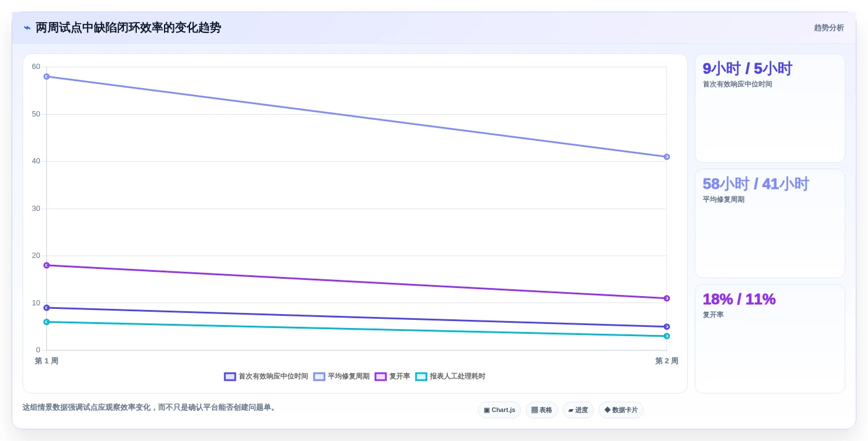Click the 第 1 周 axis label
This screenshot has width=868, height=441.
click(x=46, y=361)
